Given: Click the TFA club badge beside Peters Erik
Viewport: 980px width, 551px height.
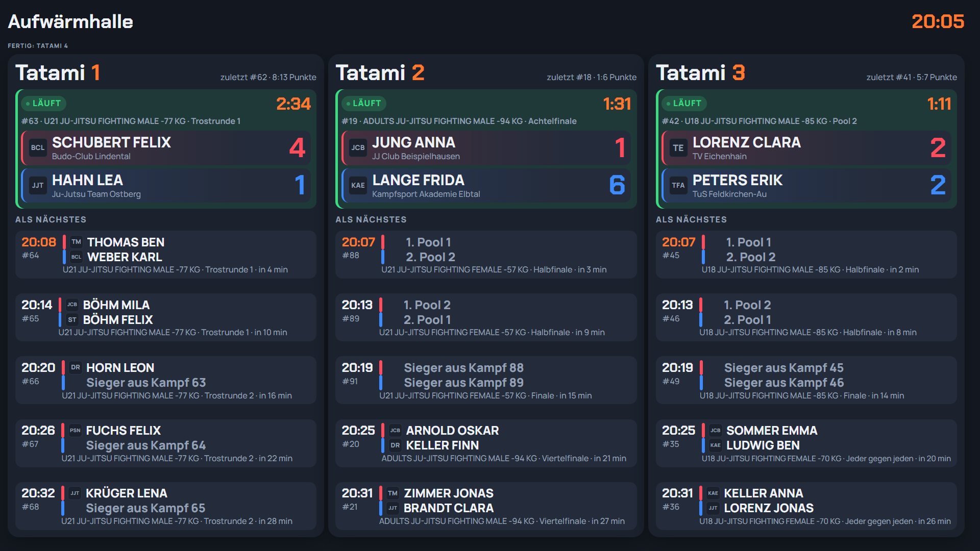Looking at the screenshot, I should pyautogui.click(x=678, y=186).
